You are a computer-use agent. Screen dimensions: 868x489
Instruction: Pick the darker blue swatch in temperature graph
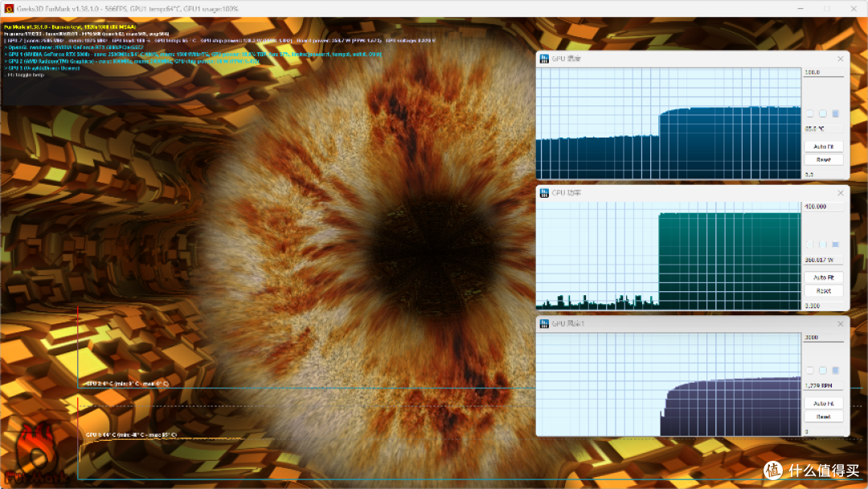835,113
